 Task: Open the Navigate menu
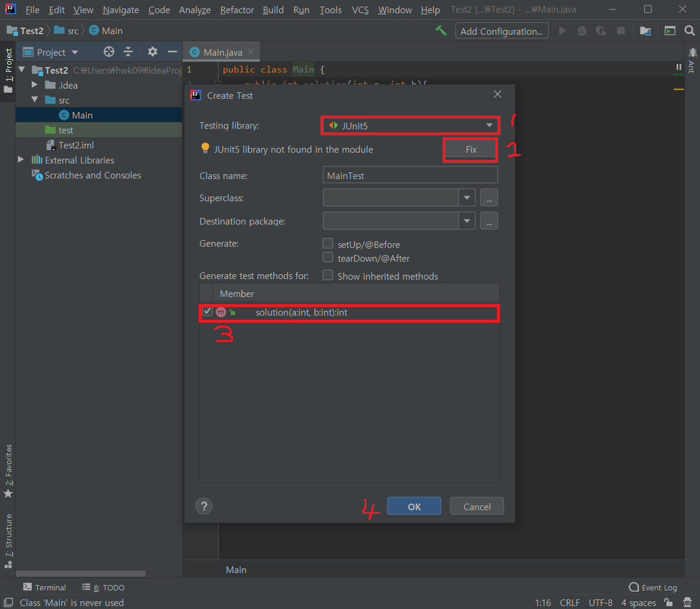(x=120, y=10)
